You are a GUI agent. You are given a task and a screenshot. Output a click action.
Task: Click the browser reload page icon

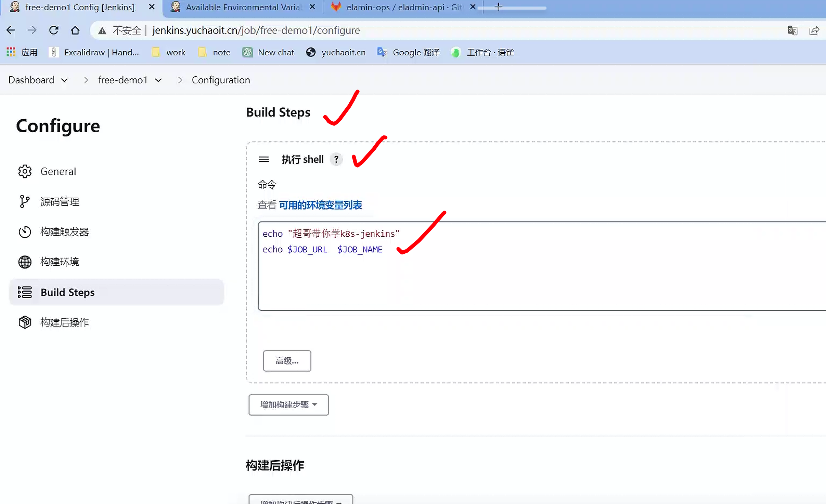click(x=54, y=30)
